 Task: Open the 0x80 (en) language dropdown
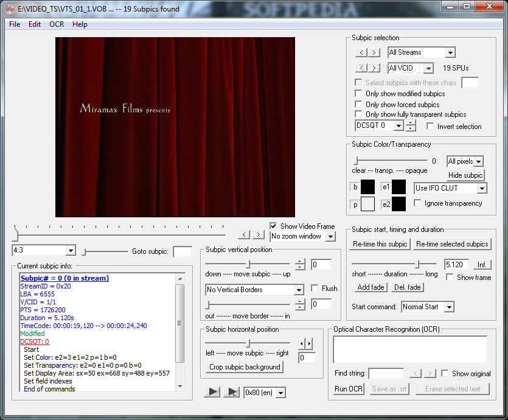point(281,393)
